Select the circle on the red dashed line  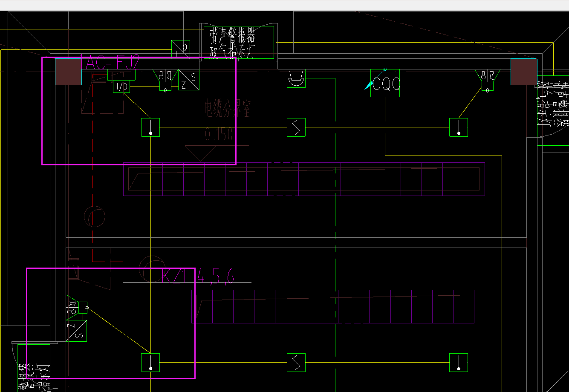(95, 217)
